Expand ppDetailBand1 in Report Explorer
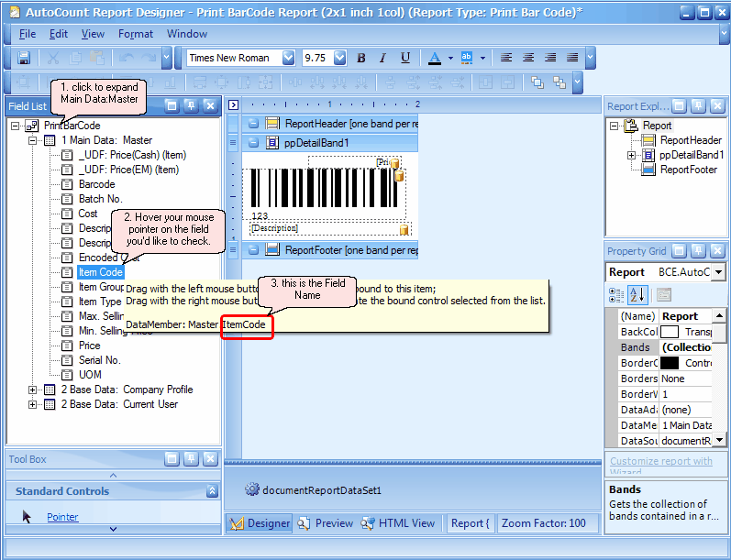Screen dimensions: 731x560 631,155
